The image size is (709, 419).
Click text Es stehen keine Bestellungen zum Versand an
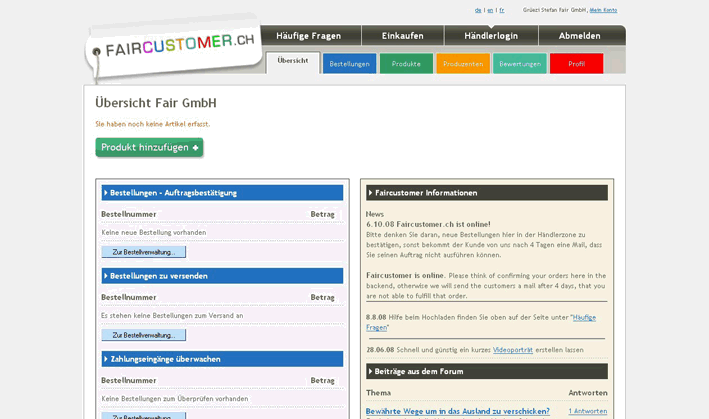point(172,315)
